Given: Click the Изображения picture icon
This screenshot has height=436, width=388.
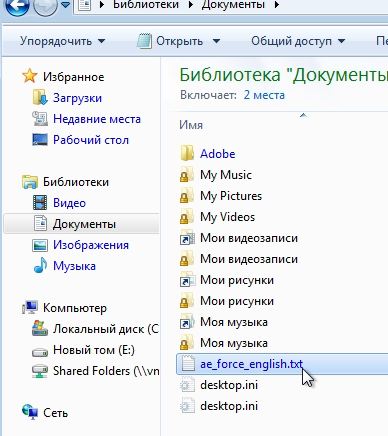Looking at the screenshot, I should coord(40,245).
